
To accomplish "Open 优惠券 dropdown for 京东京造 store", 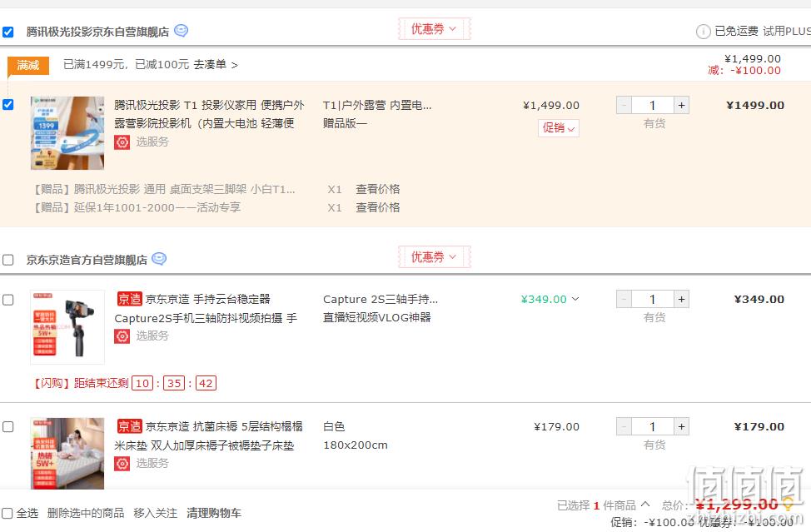I will pyautogui.click(x=434, y=257).
